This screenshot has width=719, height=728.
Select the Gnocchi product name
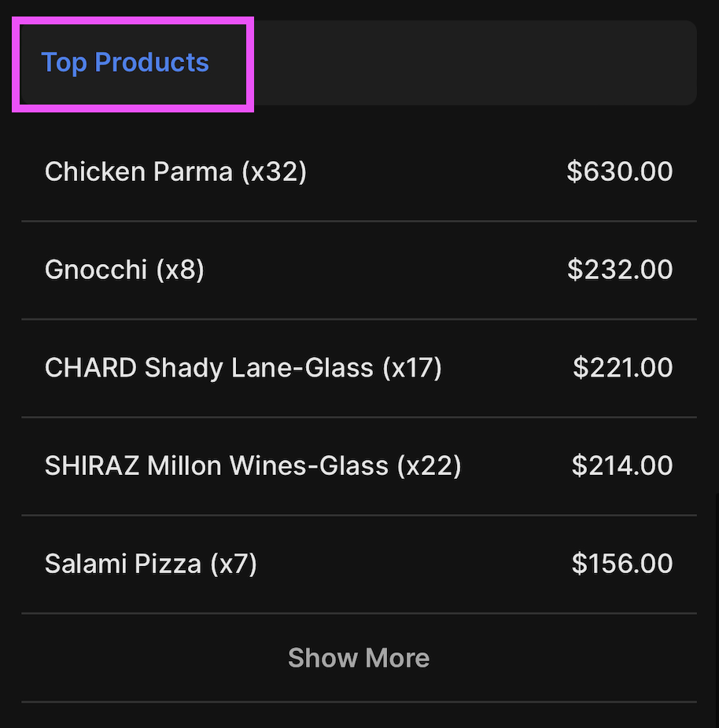click(x=96, y=270)
